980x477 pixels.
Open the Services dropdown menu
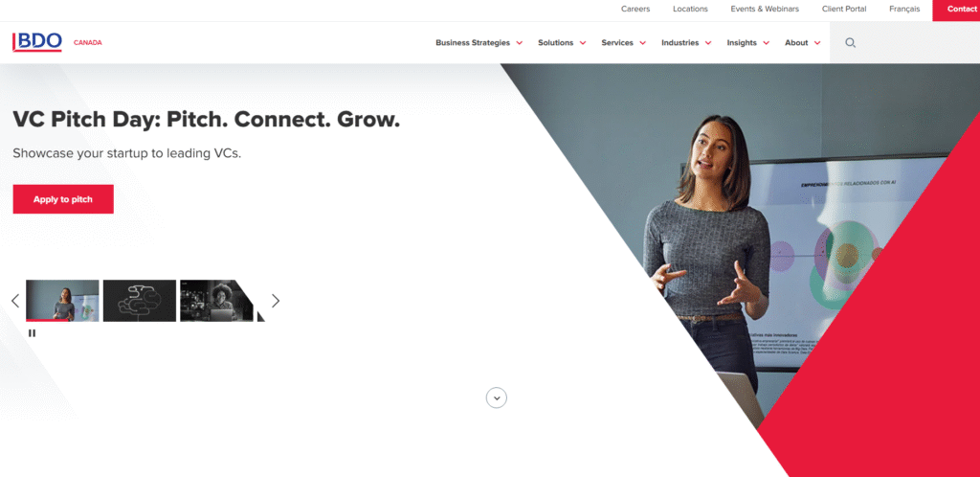coord(624,42)
